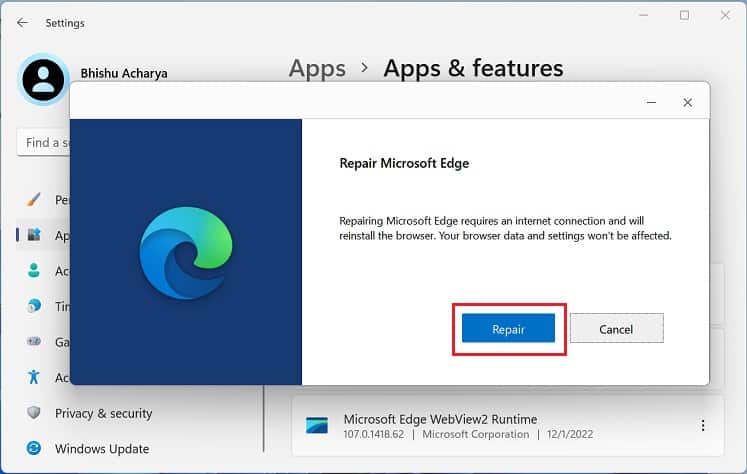Image resolution: width=747 pixels, height=474 pixels.
Task: Click Privacy & security shield icon
Action: point(33,413)
